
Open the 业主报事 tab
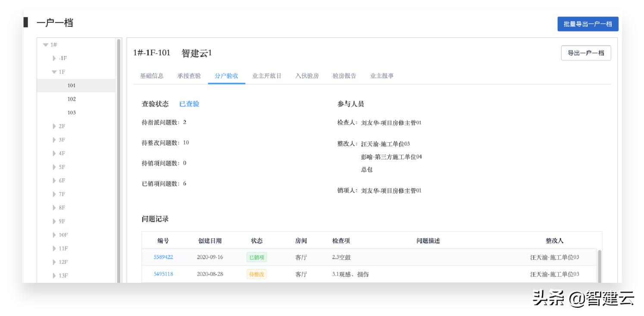point(381,75)
